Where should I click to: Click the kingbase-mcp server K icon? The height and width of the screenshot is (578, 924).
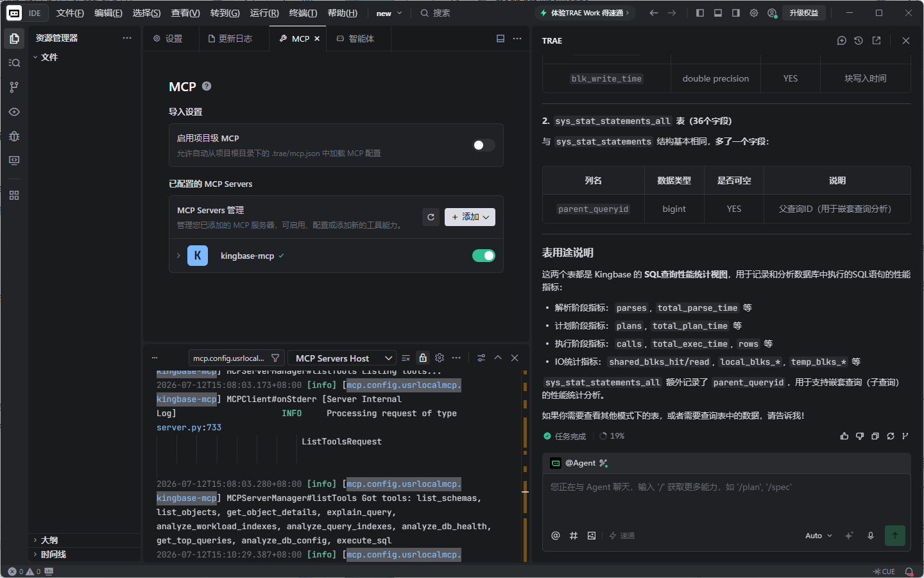point(198,256)
